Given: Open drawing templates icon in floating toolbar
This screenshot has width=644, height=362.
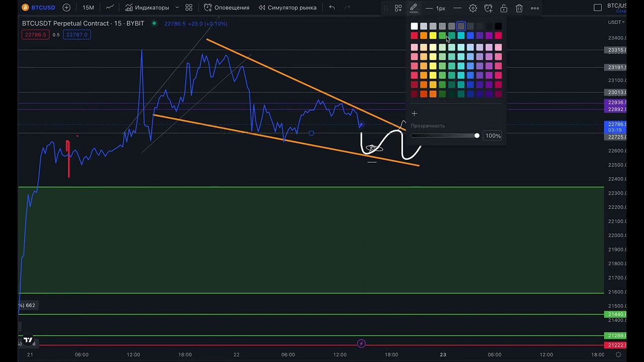Looking at the screenshot, I should 398,8.
